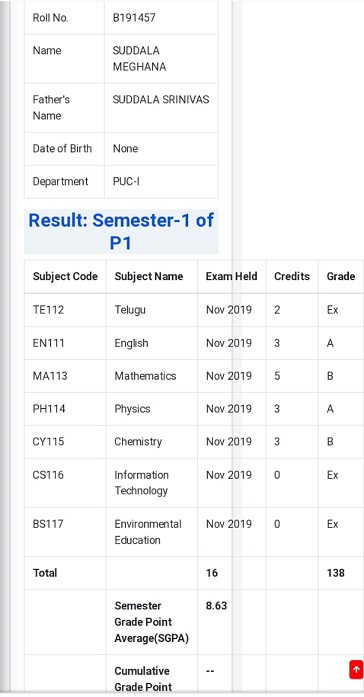Screen dimensions: 364x697
Task: Click the Department value PUC-I
Action: click(x=126, y=182)
